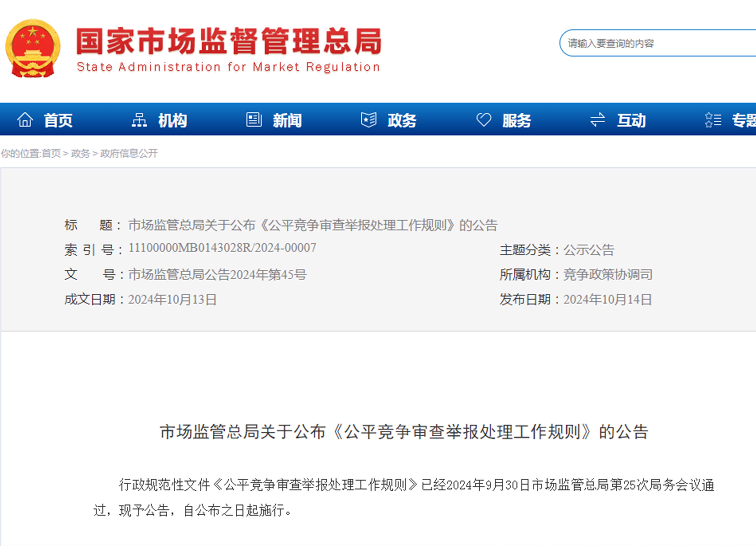The width and height of the screenshot is (756, 546).
Task: Click the shield icon beside 政务
Action: pyautogui.click(x=369, y=119)
